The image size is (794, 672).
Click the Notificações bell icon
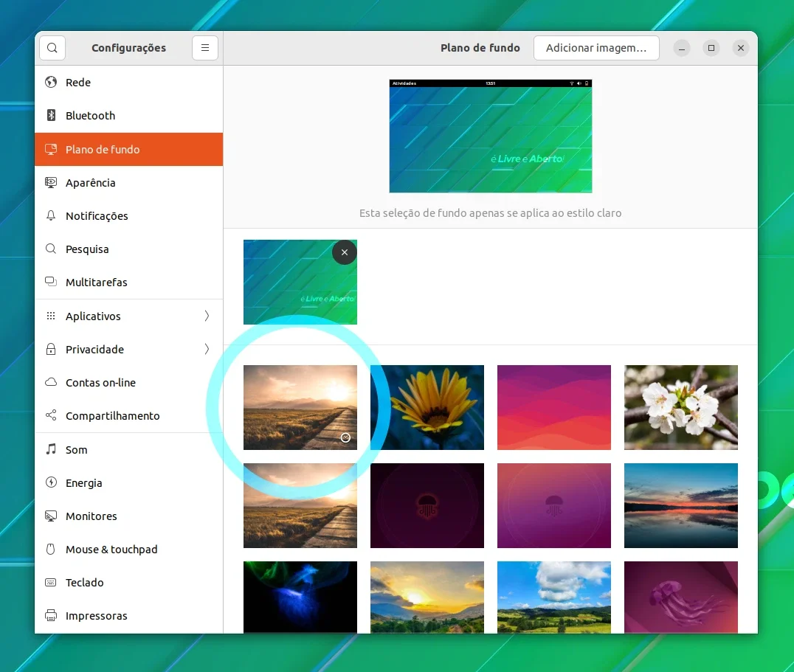[51, 215]
